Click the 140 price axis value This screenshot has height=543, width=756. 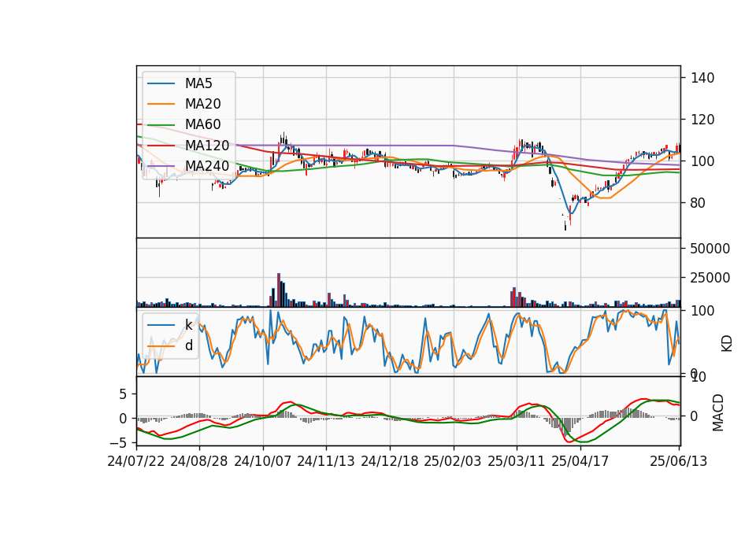[702, 78]
